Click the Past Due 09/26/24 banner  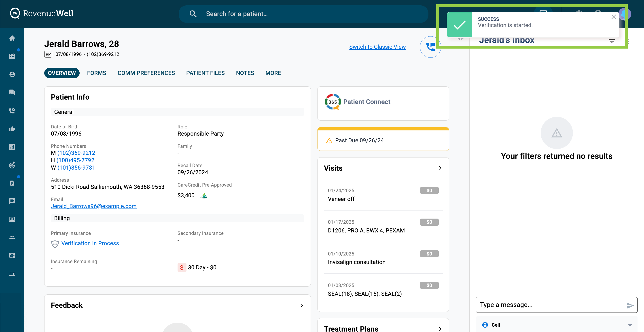pos(383,139)
